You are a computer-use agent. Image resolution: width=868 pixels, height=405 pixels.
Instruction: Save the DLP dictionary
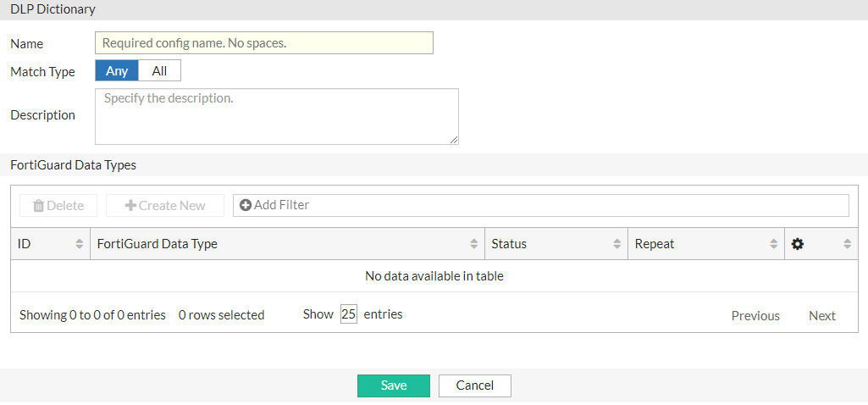click(x=394, y=386)
